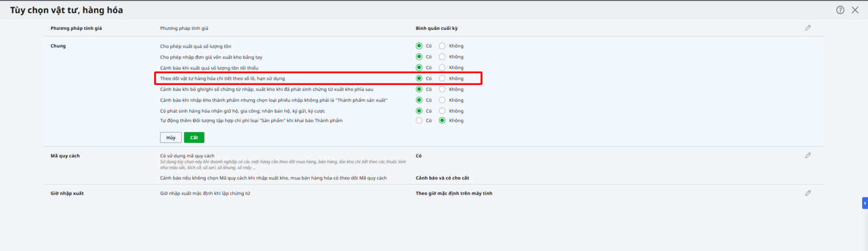Select Có for tự động thêm Đối tượng tập hợp chi phí
868x251 pixels.
click(x=419, y=120)
